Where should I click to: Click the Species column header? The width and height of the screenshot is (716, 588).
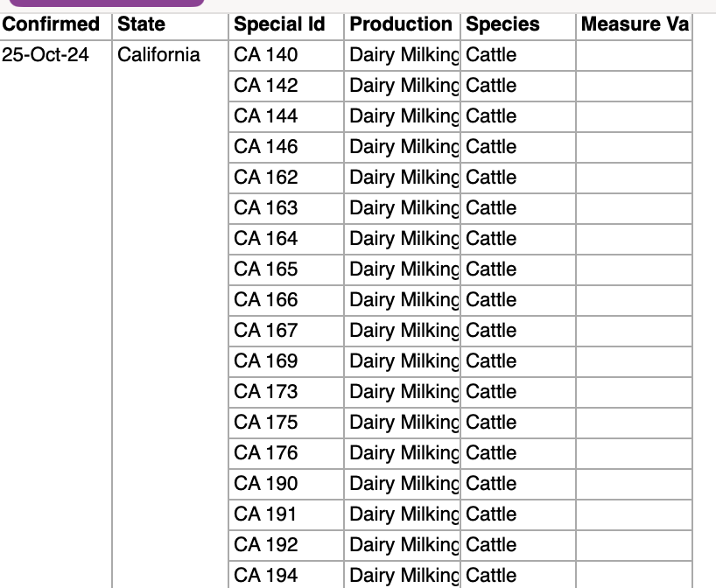coord(518,24)
